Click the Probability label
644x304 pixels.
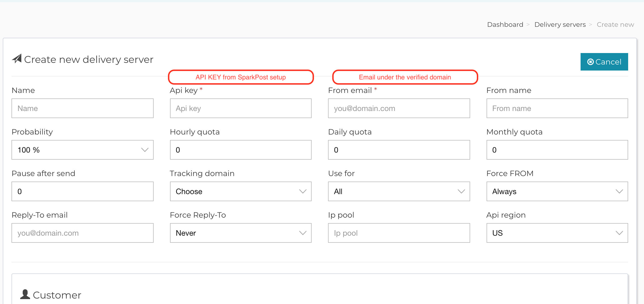(x=32, y=132)
